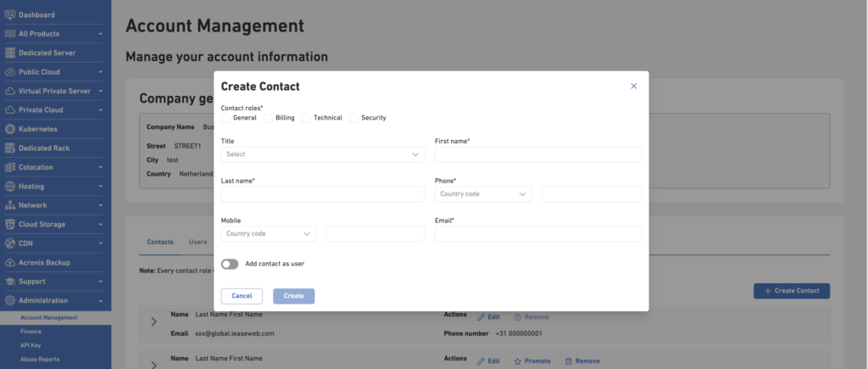Click the Cancel button in dialog

[242, 296]
